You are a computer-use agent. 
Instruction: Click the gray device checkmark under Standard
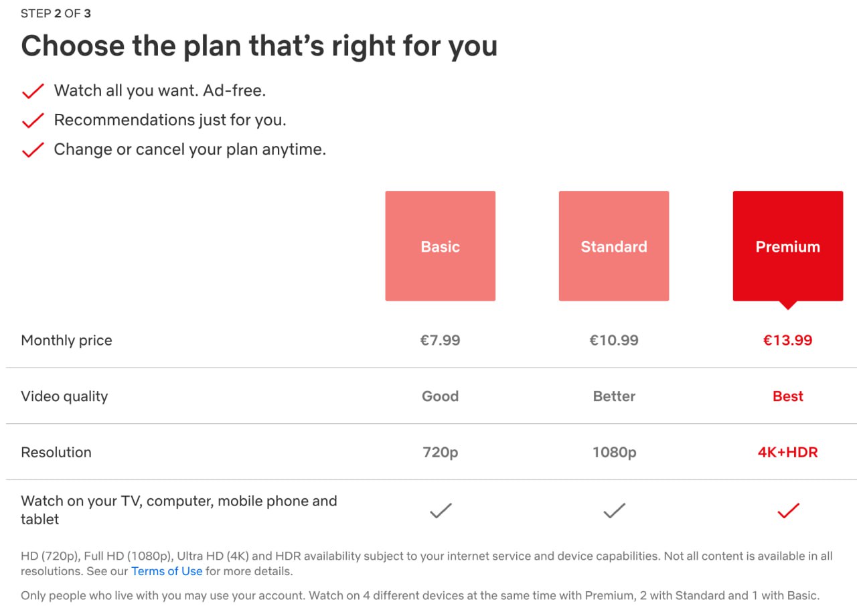(614, 511)
